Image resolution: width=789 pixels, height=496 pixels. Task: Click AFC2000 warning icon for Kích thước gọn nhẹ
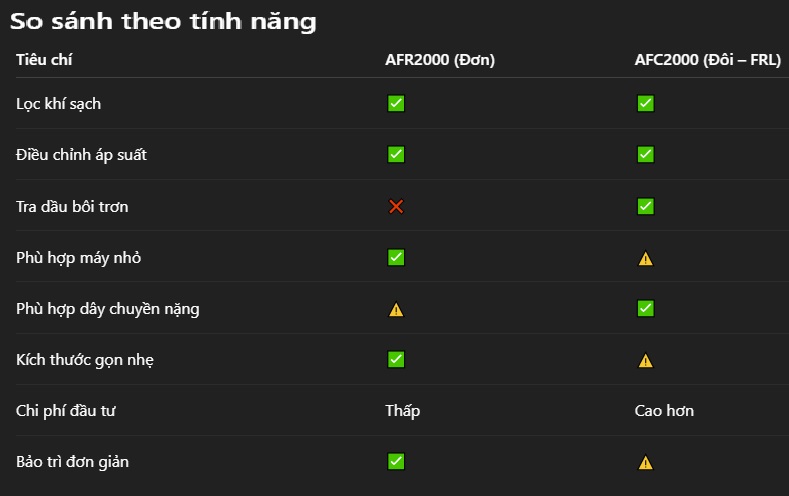645,361
